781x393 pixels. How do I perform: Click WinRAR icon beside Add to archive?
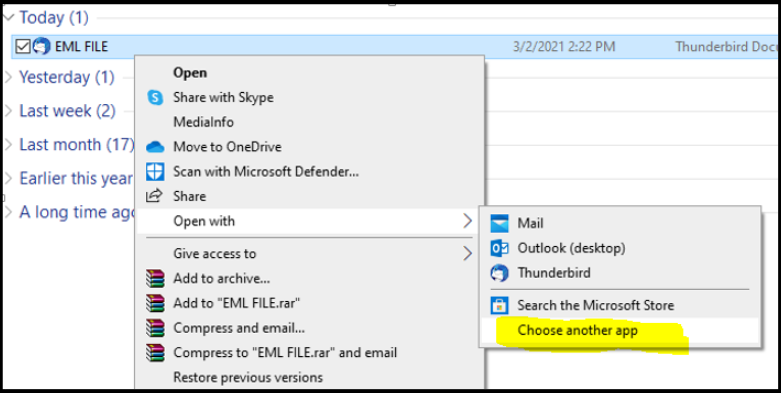pos(155,279)
